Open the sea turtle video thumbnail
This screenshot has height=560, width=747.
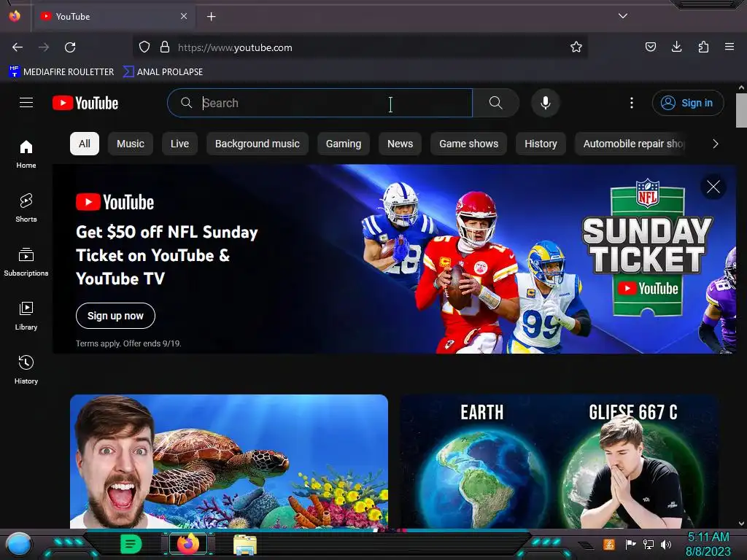(229, 461)
